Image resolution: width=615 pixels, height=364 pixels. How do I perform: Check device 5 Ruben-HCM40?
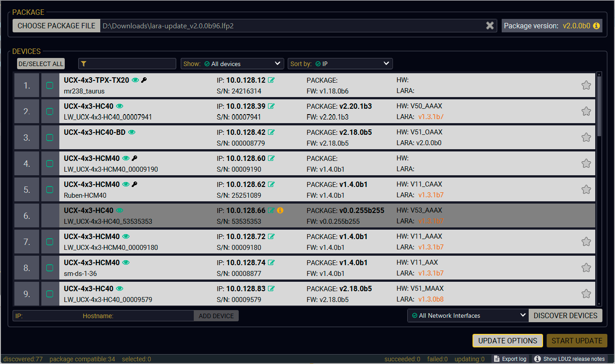click(50, 190)
